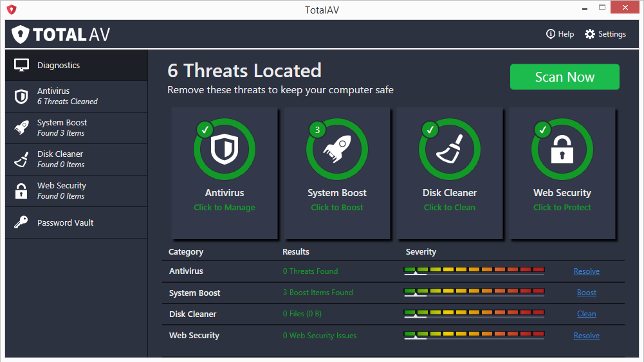This screenshot has height=362, width=644.
Task: Click Resolve link in Web Security row
Action: coord(586,336)
